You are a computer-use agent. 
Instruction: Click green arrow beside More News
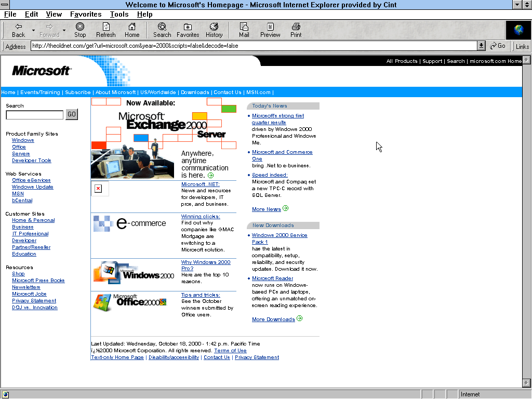tap(285, 208)
